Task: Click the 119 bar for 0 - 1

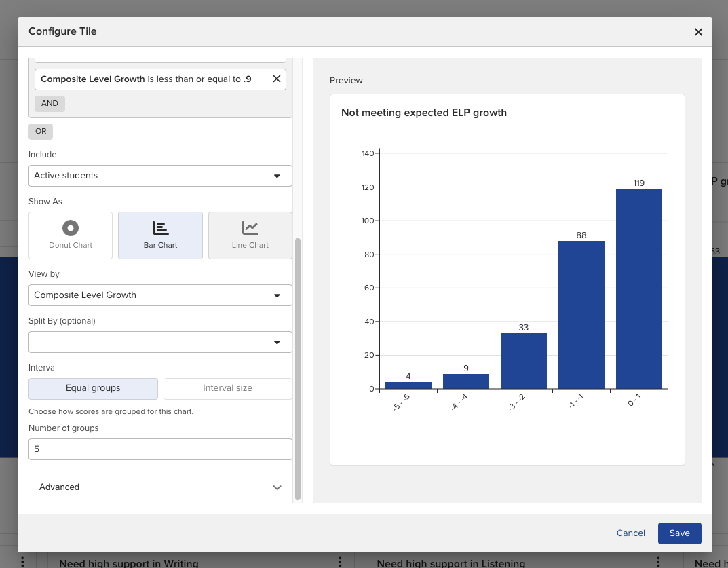Action: [x=639, y=289]
